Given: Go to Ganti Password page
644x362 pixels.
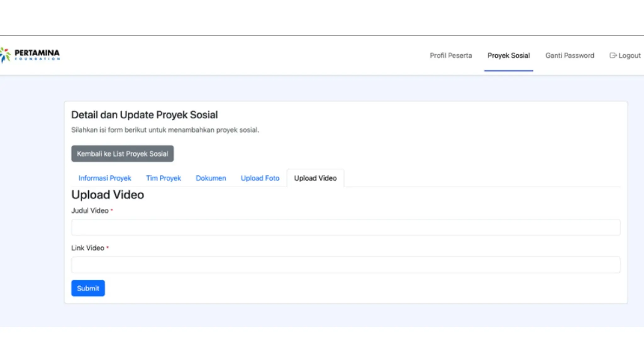Looking at the screenshot, I should coord(569,55).
